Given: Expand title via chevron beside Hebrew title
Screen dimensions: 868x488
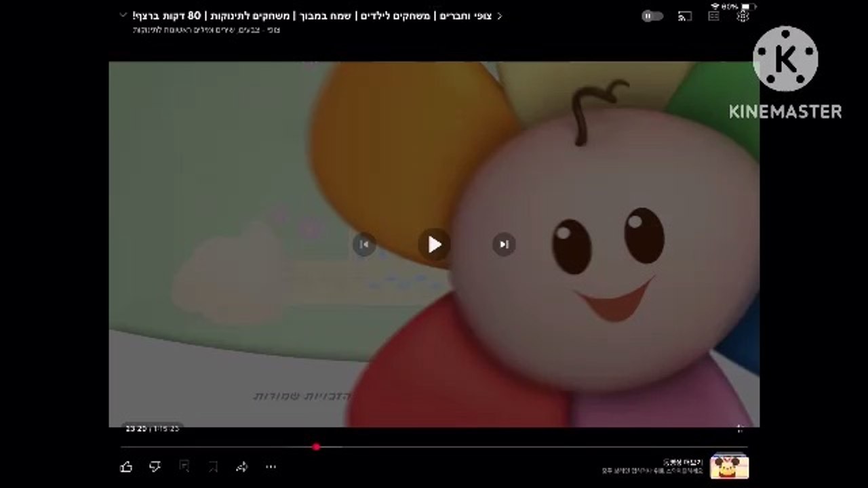Looking at the screenshot, I should click(x=500, y=16).
